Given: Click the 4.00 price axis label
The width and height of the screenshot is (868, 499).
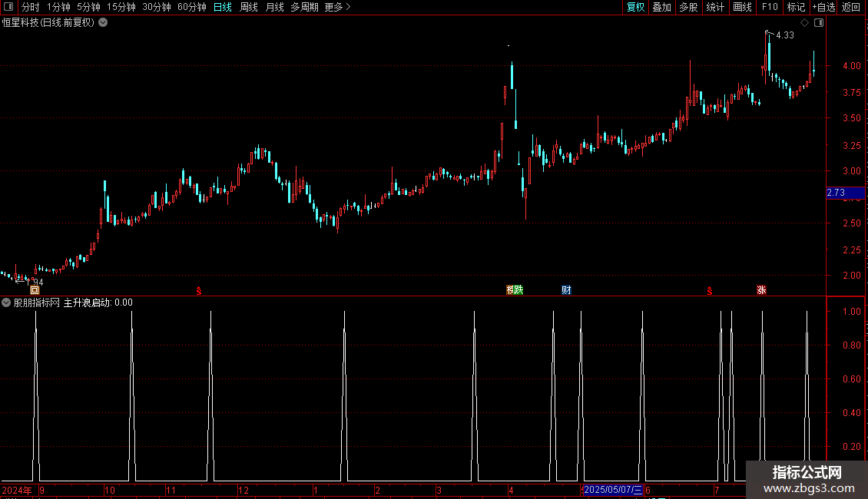Looking at the screenshot, I should [852, 66].
